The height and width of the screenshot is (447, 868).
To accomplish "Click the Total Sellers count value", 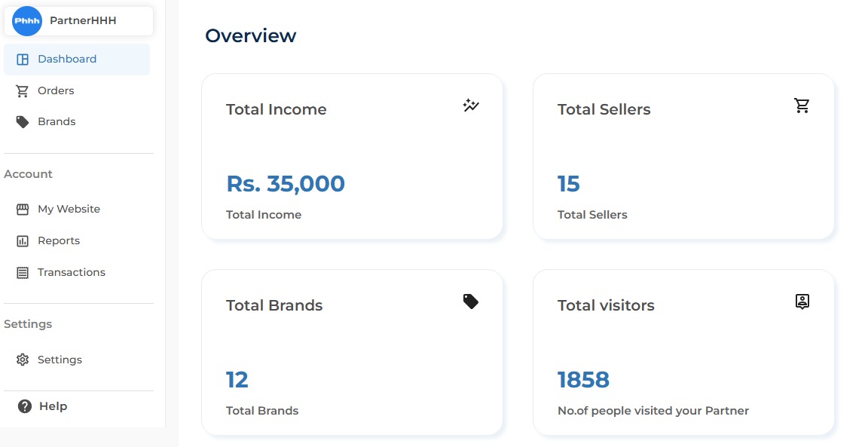I will 568,183.
